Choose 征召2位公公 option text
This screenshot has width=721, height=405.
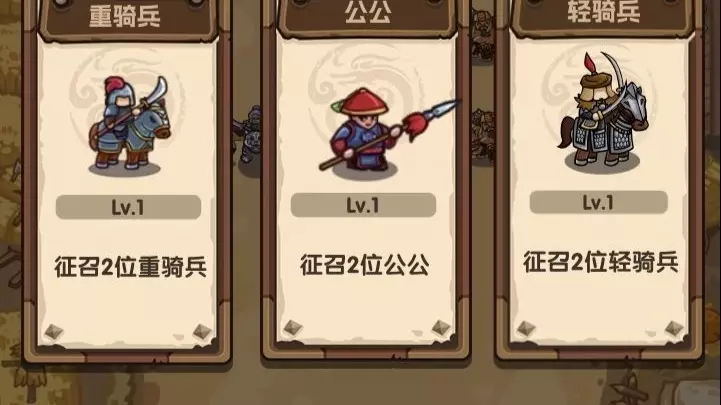[x=365, y=265]
